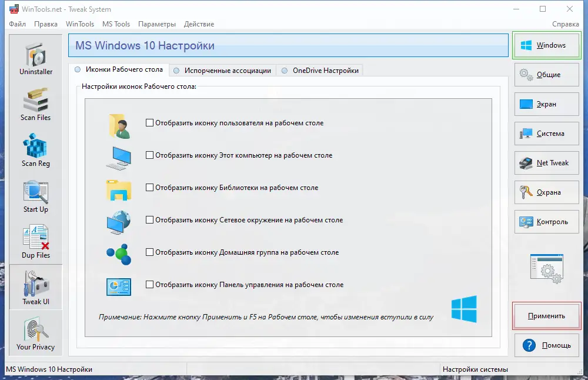Click the This Computer monitor icon
The width and height of the screenshot is (588, 380).
click(119, 158)
